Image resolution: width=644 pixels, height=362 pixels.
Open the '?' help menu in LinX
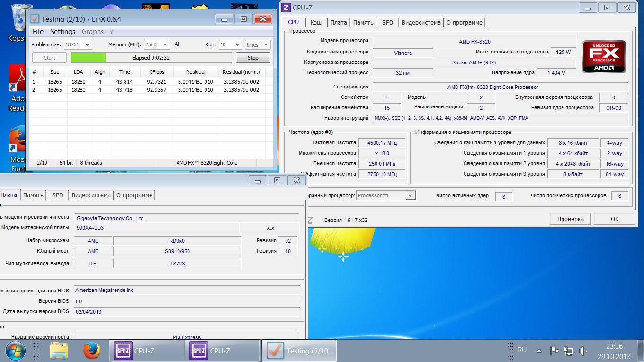[112, 32]
